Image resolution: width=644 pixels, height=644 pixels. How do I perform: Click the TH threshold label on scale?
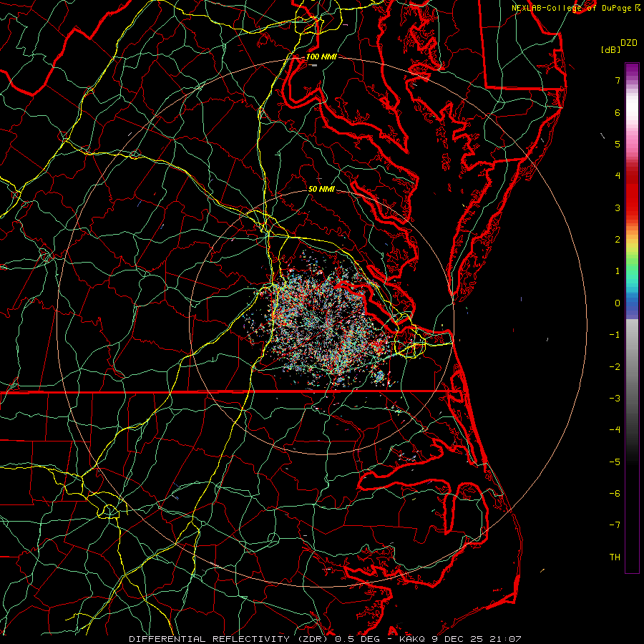(615, 557)
